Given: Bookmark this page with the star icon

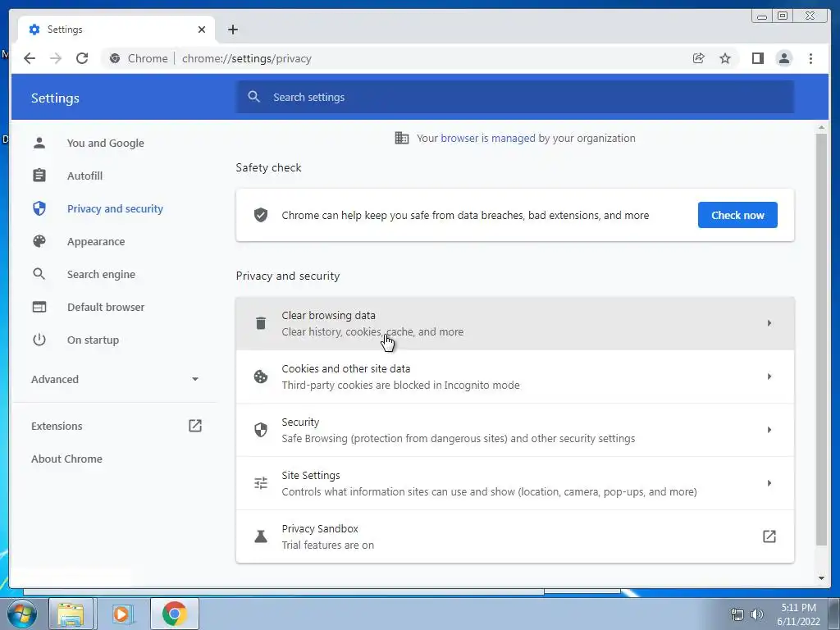Looking at the screenshot, I should click(725, 58).
